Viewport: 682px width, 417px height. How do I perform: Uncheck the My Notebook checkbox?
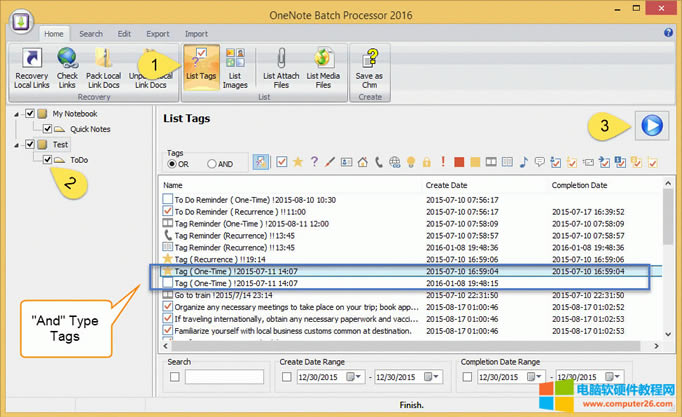30,114
